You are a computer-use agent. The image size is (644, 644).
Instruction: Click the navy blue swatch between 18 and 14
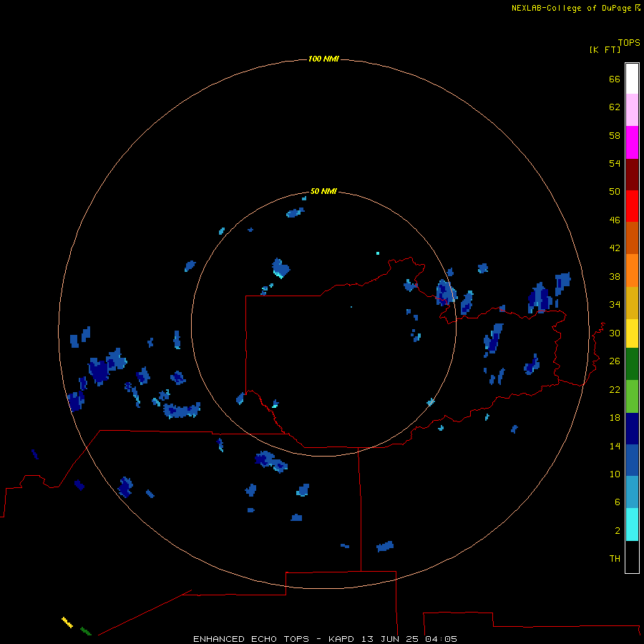click(632, 429)
